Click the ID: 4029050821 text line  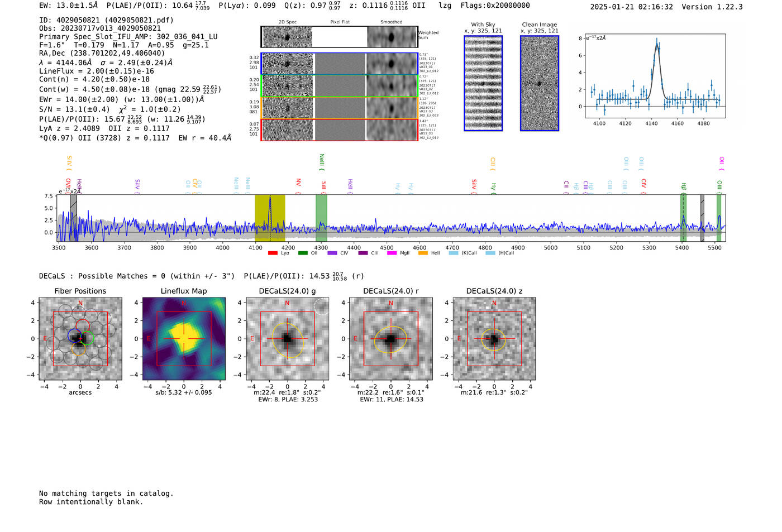[106, 20]
